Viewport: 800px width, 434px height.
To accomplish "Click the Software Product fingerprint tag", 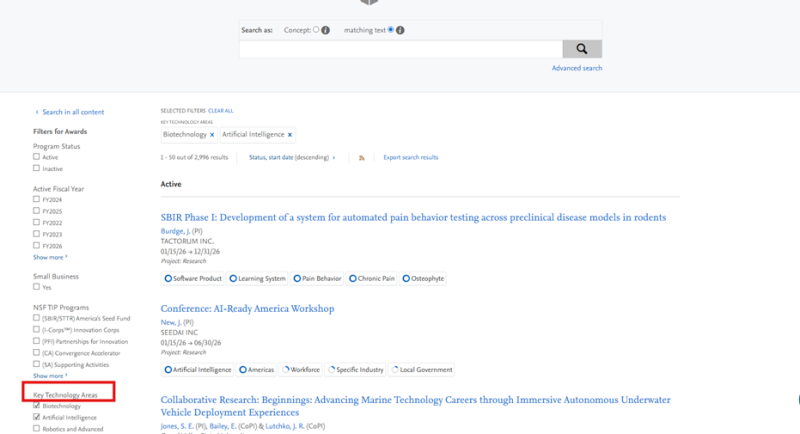I will point(194,279).
